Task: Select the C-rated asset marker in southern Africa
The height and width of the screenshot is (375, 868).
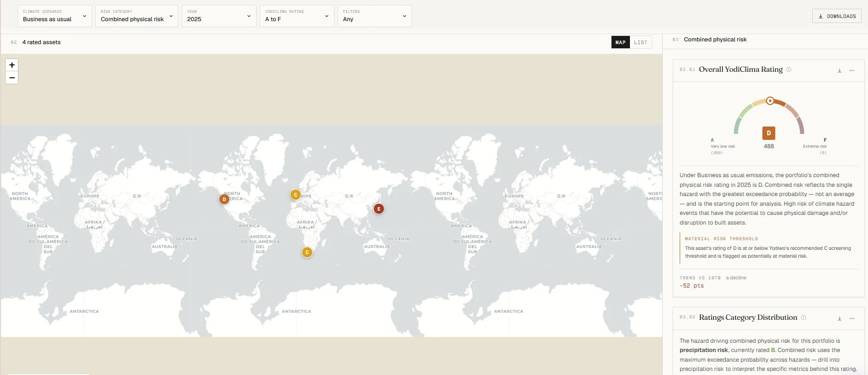Action: point(307,252)
